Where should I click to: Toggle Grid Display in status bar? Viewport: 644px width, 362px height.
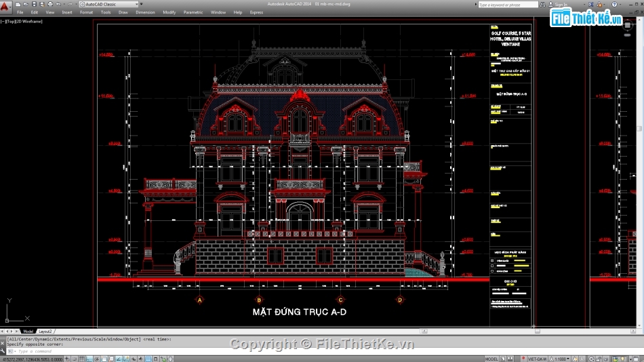tap(82, 359)
